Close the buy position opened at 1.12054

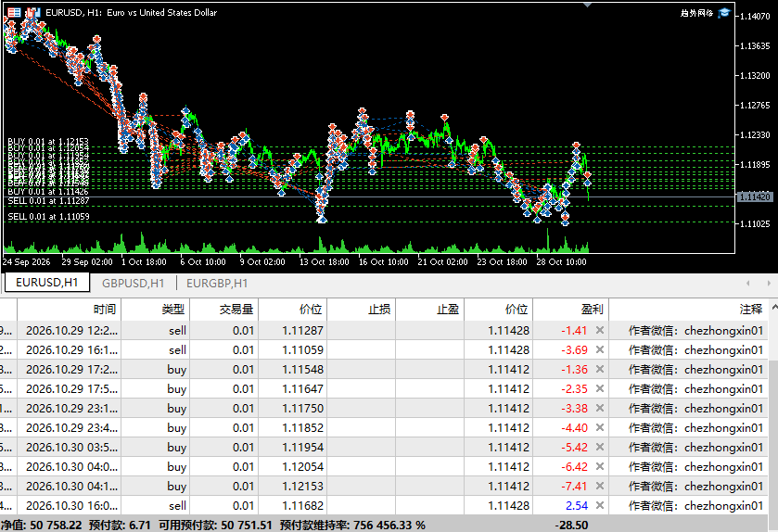(x=599, y=466)
